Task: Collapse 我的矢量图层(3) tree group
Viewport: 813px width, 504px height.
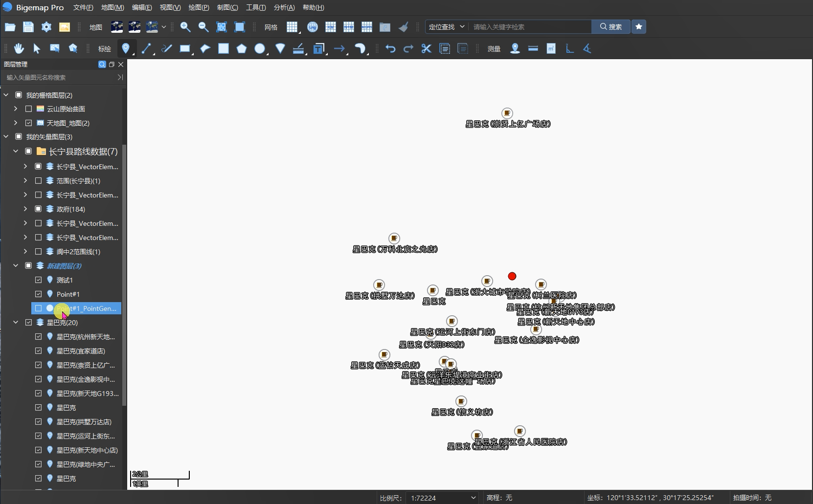Action: tap(6, 137)
